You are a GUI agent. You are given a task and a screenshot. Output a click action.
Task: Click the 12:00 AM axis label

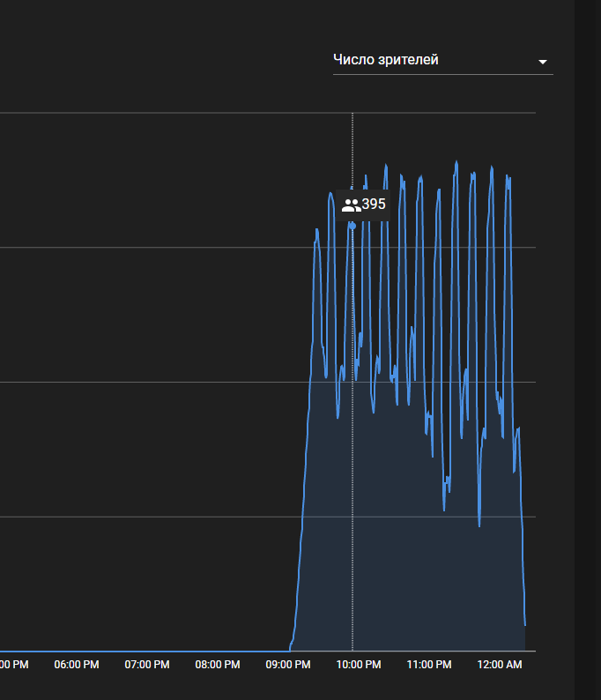[500, 664]
